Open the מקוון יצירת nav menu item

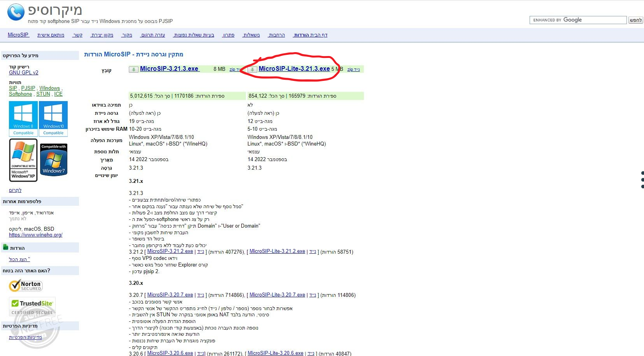[102, 35]
